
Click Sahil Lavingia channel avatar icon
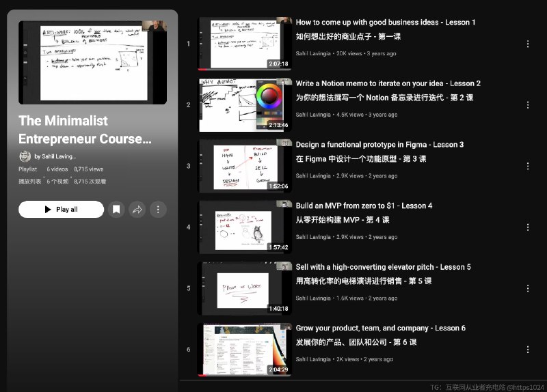pos(25,156)
